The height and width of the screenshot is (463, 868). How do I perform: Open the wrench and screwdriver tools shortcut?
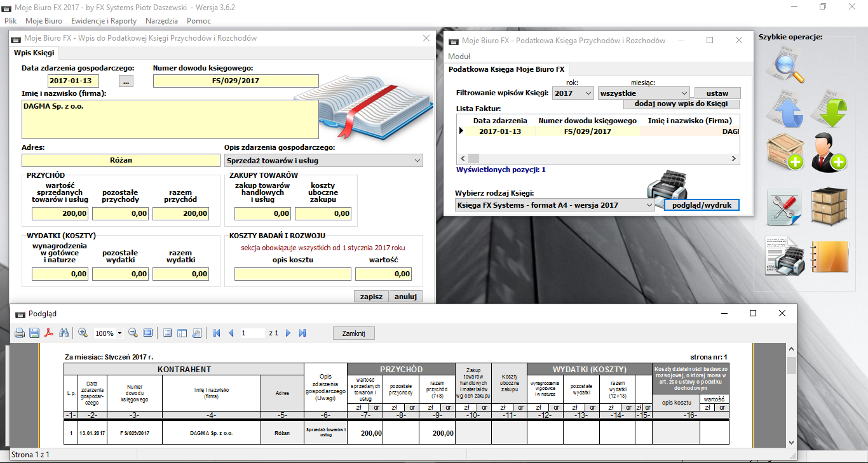click(x=785, y=207)
